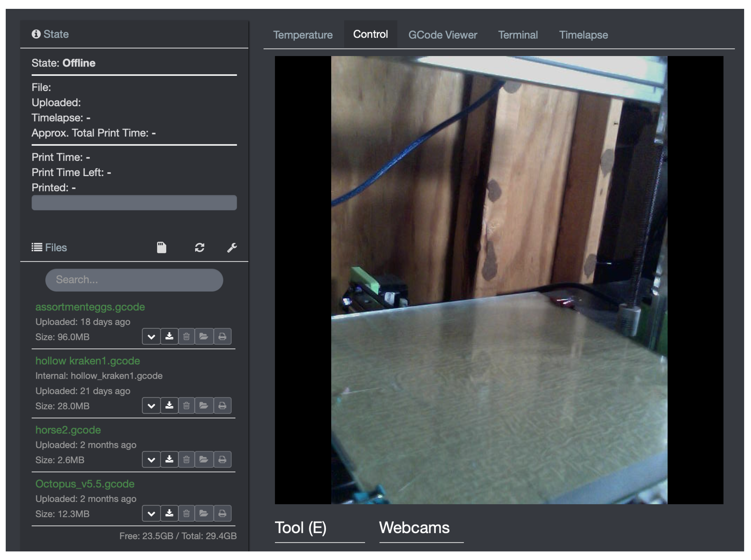Open the Terminal tab
Screen dimensions: 751x560
coord(518,35)
